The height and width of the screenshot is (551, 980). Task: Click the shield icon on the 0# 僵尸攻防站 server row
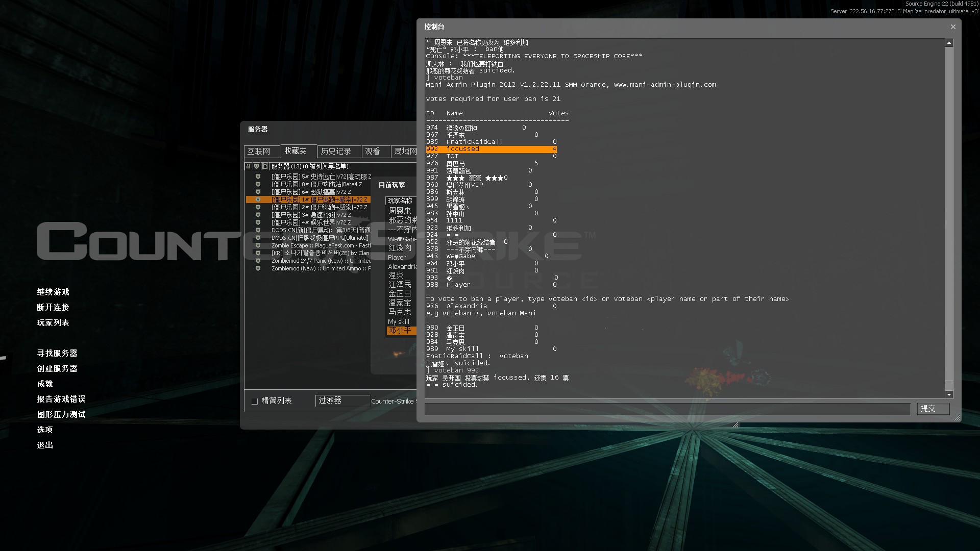[x=258, y=184]
